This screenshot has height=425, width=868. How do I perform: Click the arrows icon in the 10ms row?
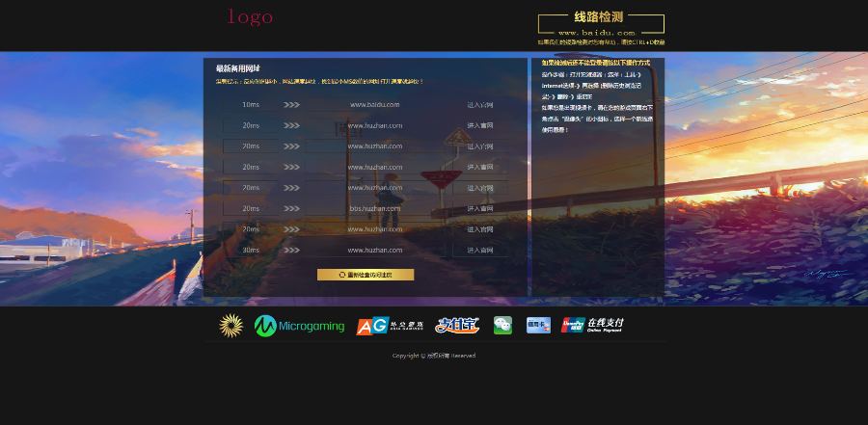[291, 105]
